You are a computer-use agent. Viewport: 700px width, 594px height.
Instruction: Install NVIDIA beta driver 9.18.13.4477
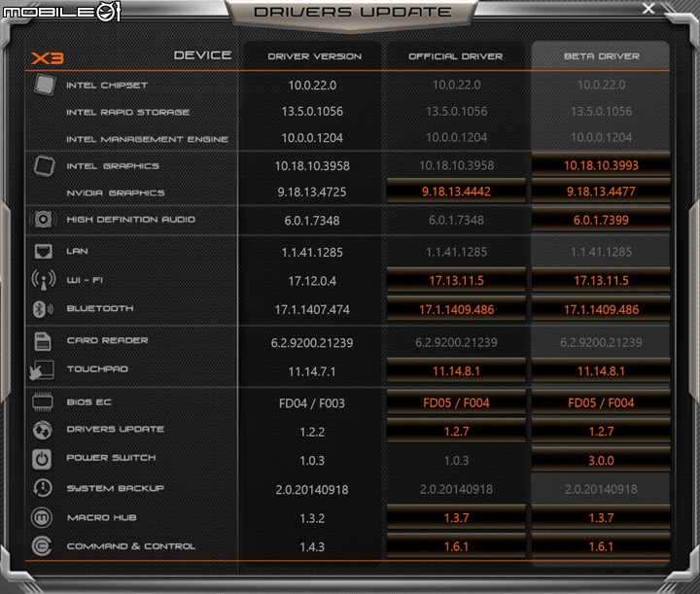click(601, 192)
